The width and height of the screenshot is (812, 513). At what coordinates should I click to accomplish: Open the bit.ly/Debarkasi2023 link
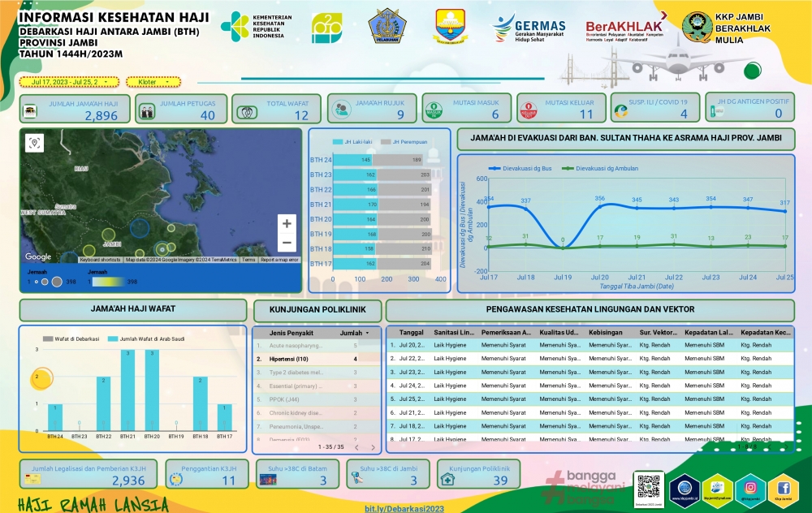click(403, 507)
